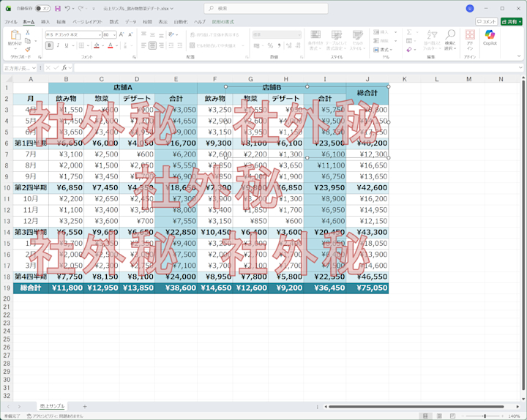
Task: Toggle Italic formatting
Action: pyautogui.click(x=58, y=45)
